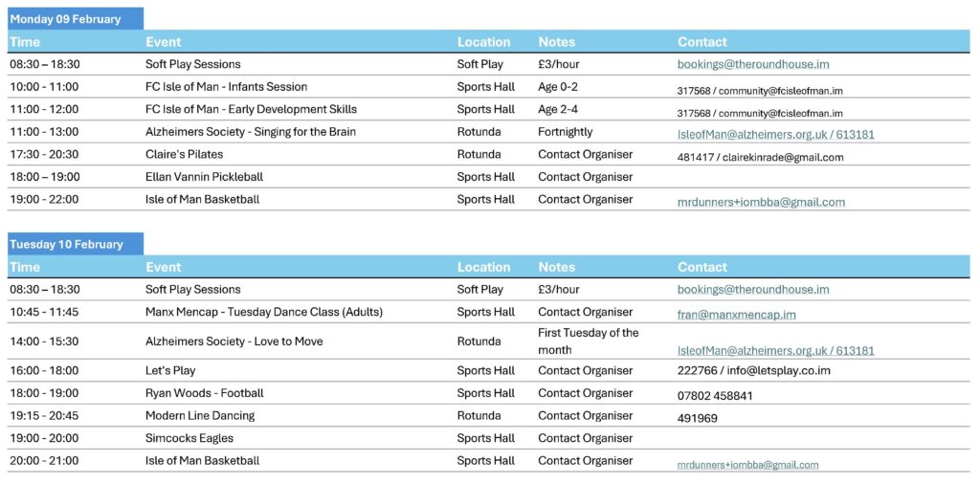Screen dimensions: 980x484
Task: Click the Ellan Vannin Pickleball event
Action: point(204,177)
